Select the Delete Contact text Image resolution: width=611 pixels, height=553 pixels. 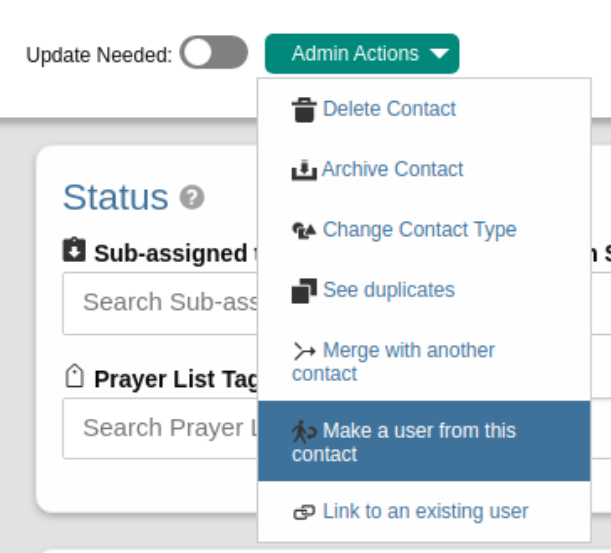point(389,108)
